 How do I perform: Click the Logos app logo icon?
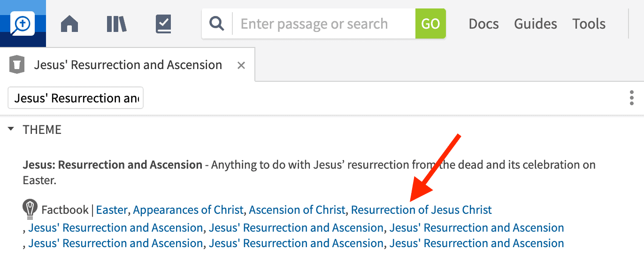[23, 23]
